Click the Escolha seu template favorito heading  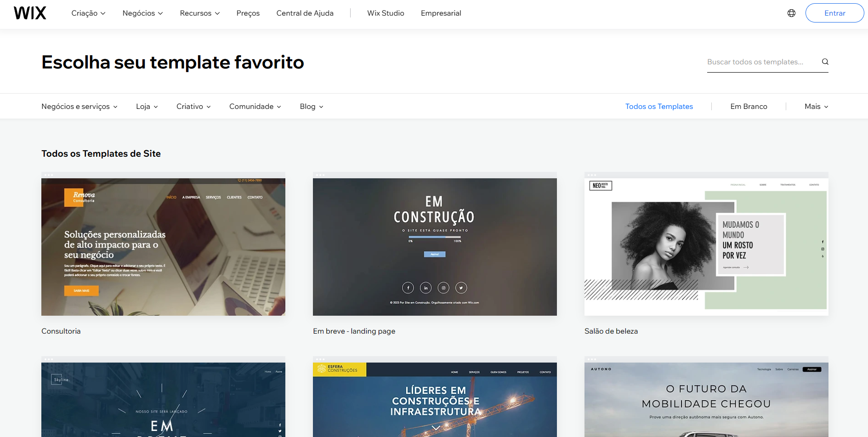point(173,62)
